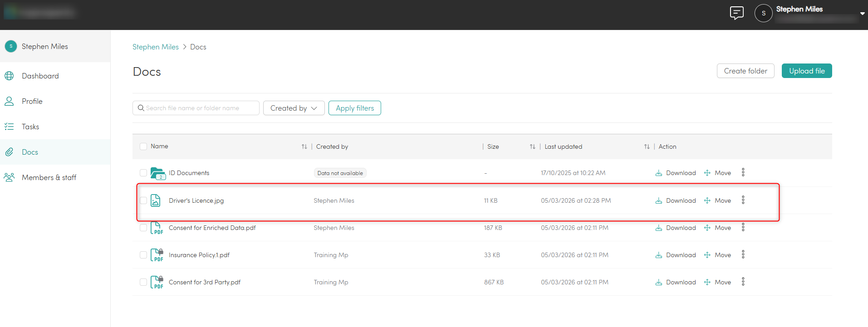Check the Driver's Licence.jpg checkbox
This screenshot has height=327, width=868.
(143, 200)
